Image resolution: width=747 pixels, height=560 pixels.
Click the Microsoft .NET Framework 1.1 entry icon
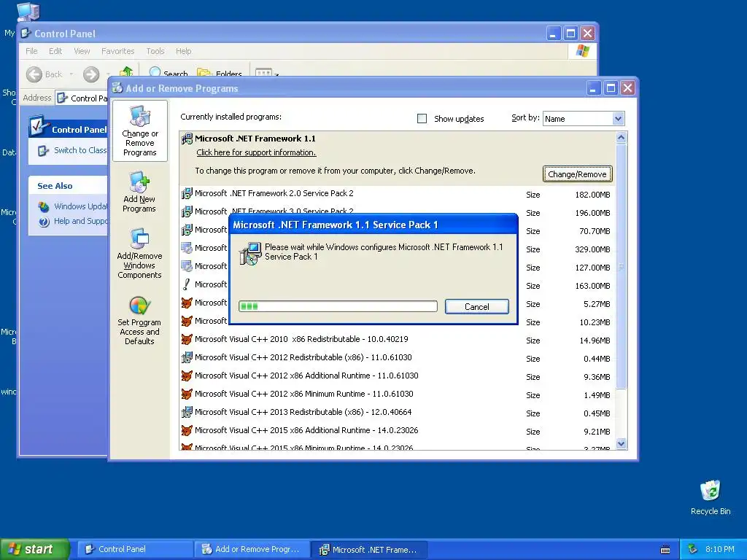tap(187, 139)
